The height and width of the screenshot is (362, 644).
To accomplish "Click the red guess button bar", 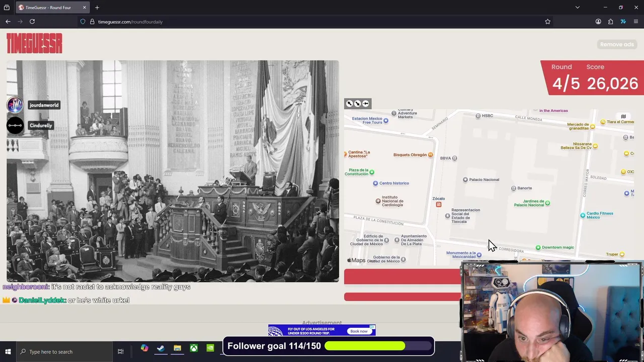I will (x=402, y=297).
